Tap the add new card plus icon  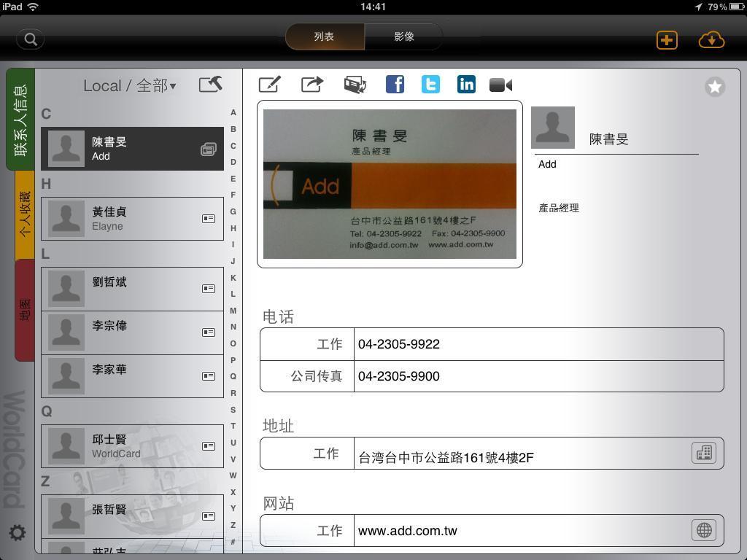[667, 39]
